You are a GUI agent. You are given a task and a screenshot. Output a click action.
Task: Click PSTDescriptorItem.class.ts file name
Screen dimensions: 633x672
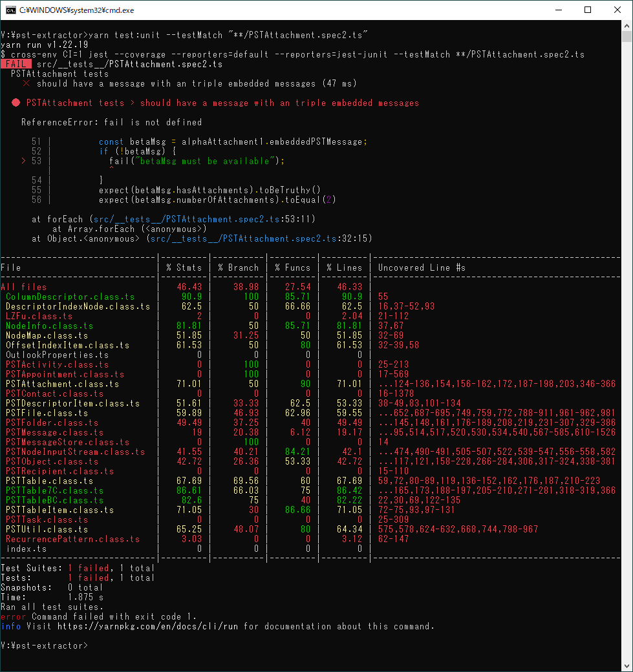tap(73, 404)
